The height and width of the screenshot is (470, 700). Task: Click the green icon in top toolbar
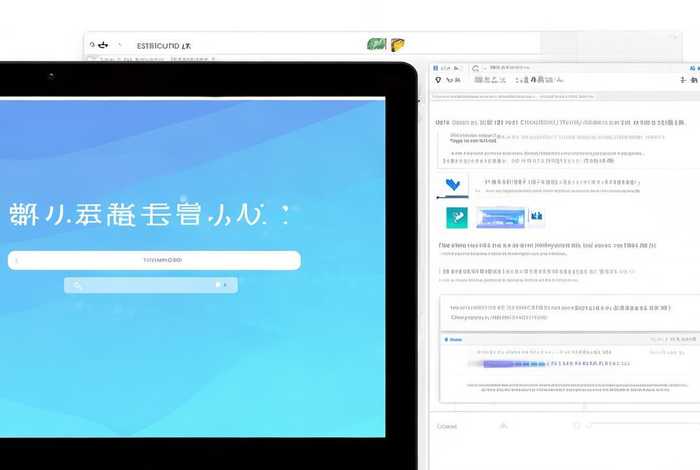coord(376,44)
